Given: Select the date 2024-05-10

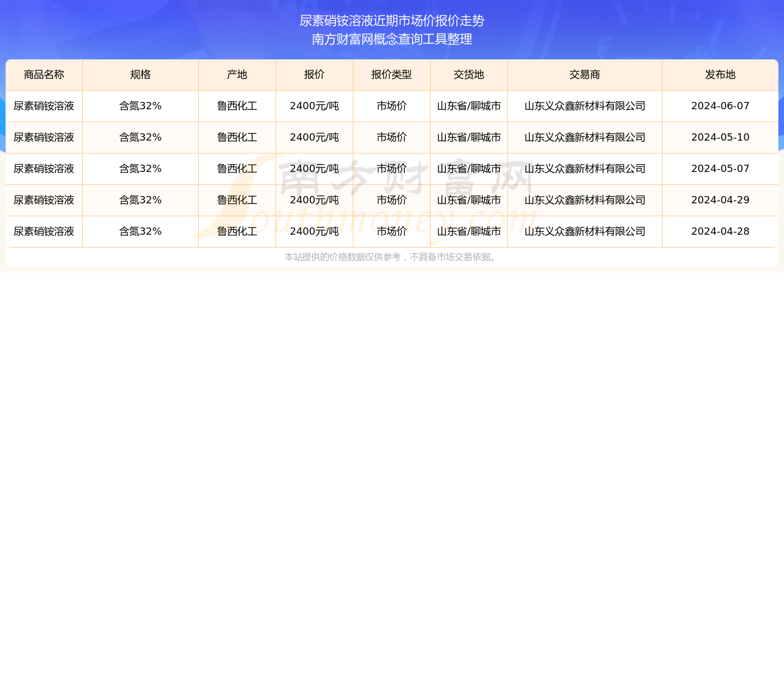Looking at the screenshot, I should pos(720,137).
